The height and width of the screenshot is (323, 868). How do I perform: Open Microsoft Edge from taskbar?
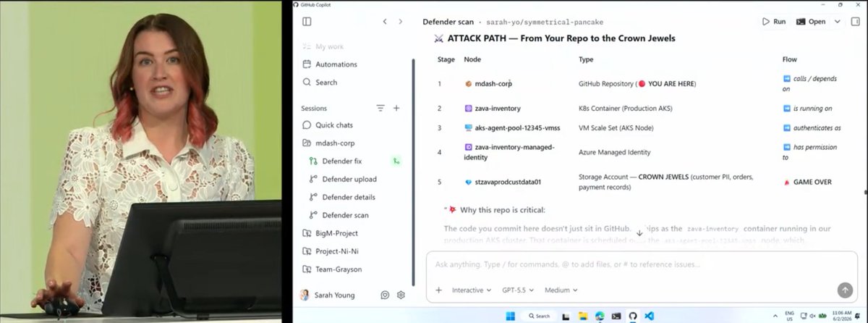(x=599, y=316)
